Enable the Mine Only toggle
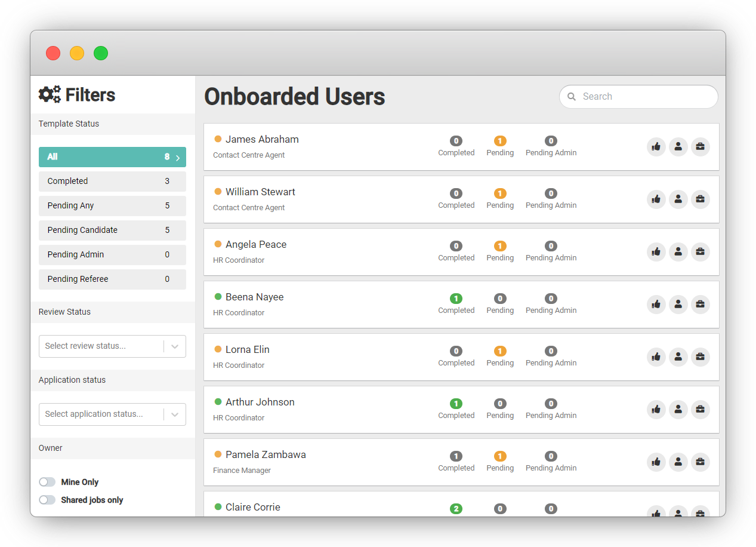 (47, 482)
